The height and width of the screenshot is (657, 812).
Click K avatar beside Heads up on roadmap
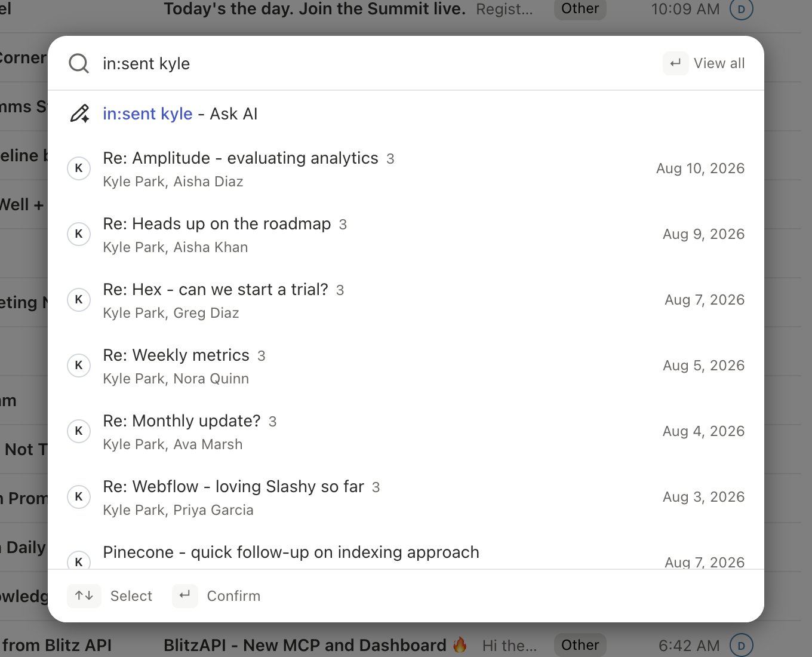point(79,234)
